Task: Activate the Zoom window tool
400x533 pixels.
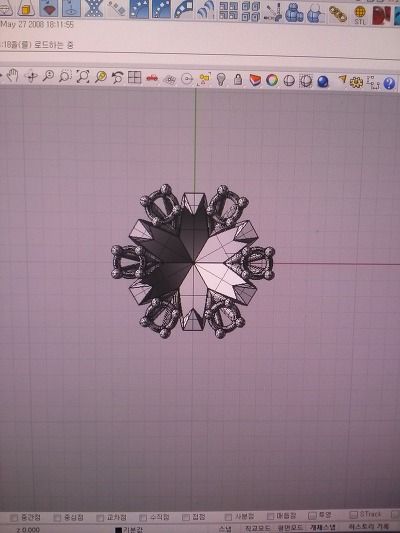Action: [65, 76]
